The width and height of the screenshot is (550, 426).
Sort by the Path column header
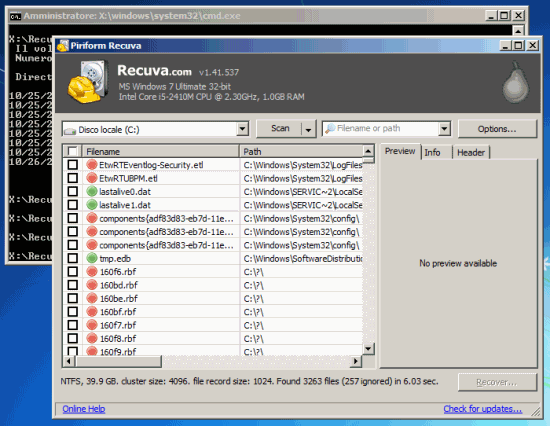(302, 152)
